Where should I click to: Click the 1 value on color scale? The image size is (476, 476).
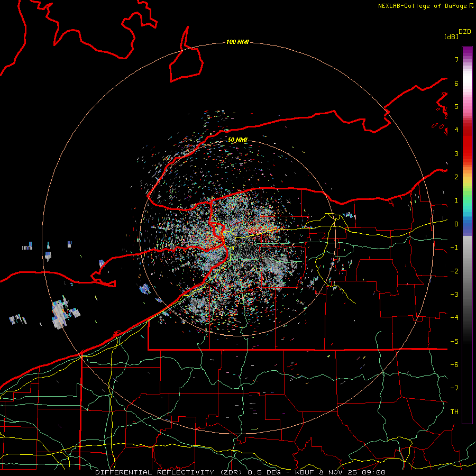(456, 200)
